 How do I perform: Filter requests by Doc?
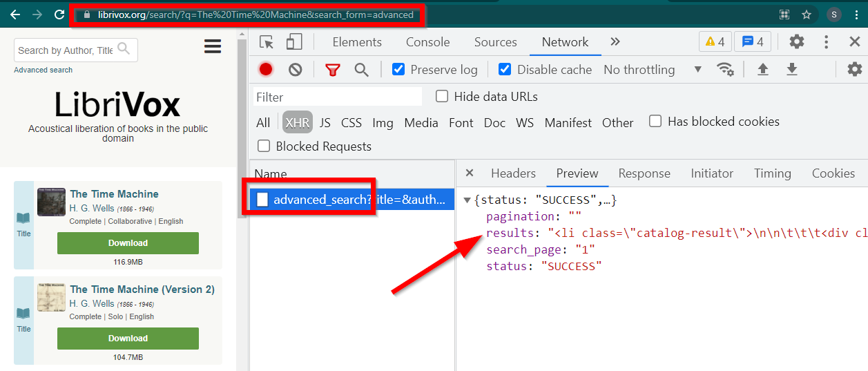pos(494,123)
